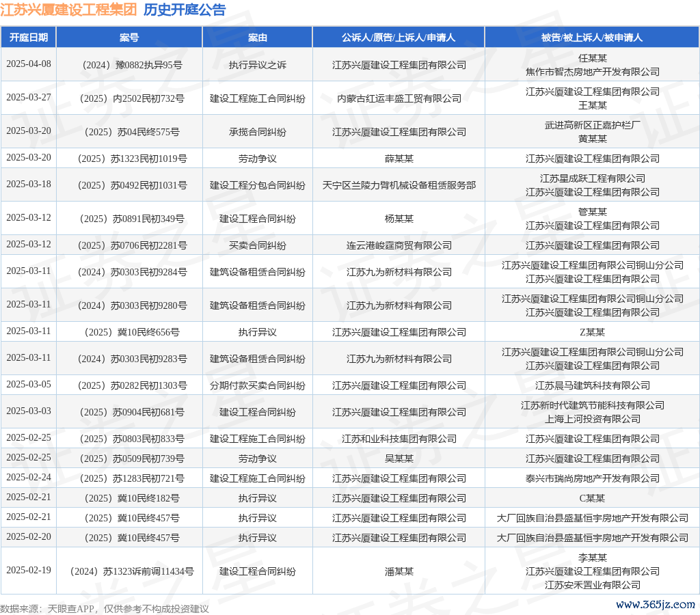Click plaintiff 潘某某
Screen dimensions: 700x615
click(399, 572)
